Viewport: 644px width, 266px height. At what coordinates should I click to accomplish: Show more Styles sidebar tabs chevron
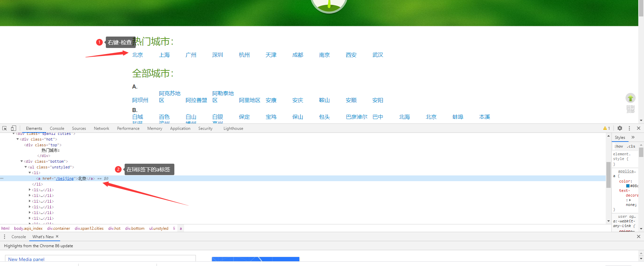click(x=633, y=137)
